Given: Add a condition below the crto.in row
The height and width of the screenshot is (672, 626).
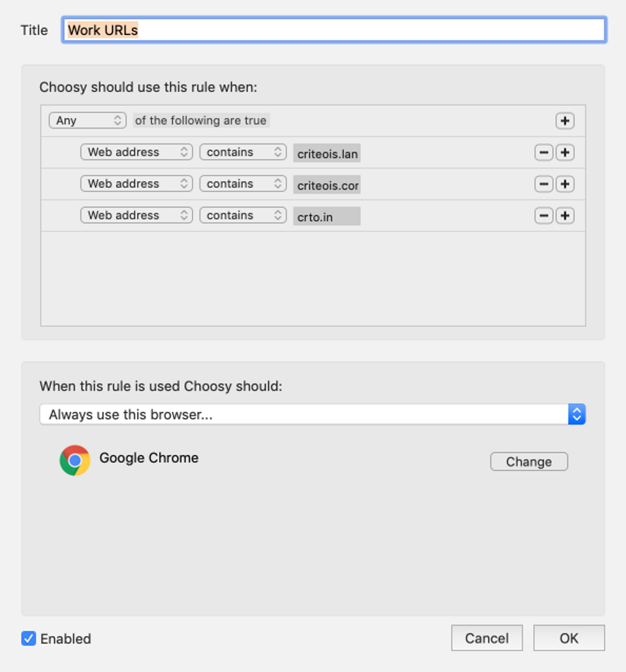Looking at the screenshot, I should [x=564, y=215].
